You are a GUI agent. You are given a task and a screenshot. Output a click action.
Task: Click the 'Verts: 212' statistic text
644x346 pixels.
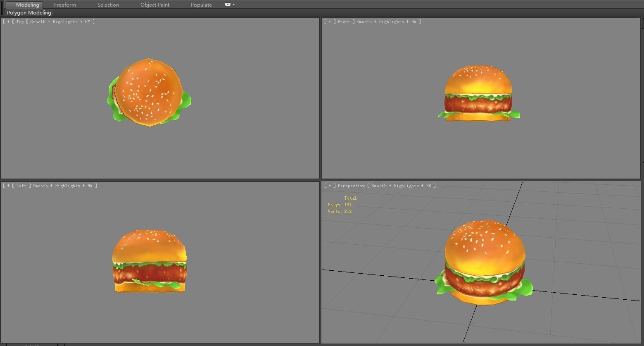coord(340,211)
